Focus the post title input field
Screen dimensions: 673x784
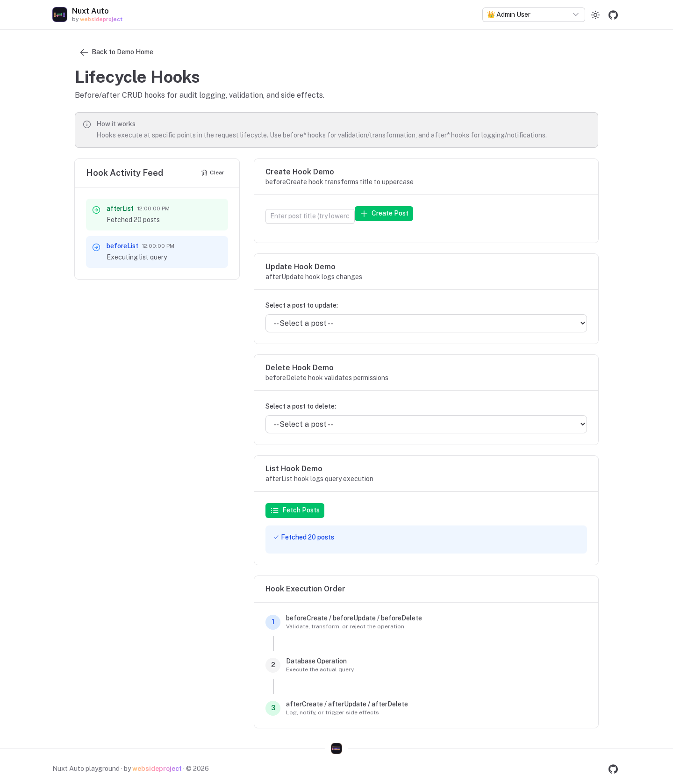310,216
